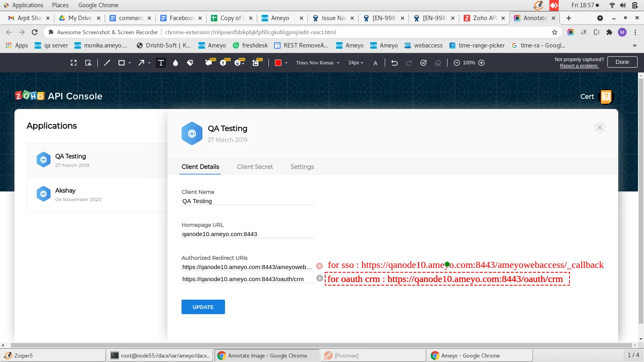Expand the arrow style options
The height and width of the screenshot is (362, 644).
click(x=149, y=63)
